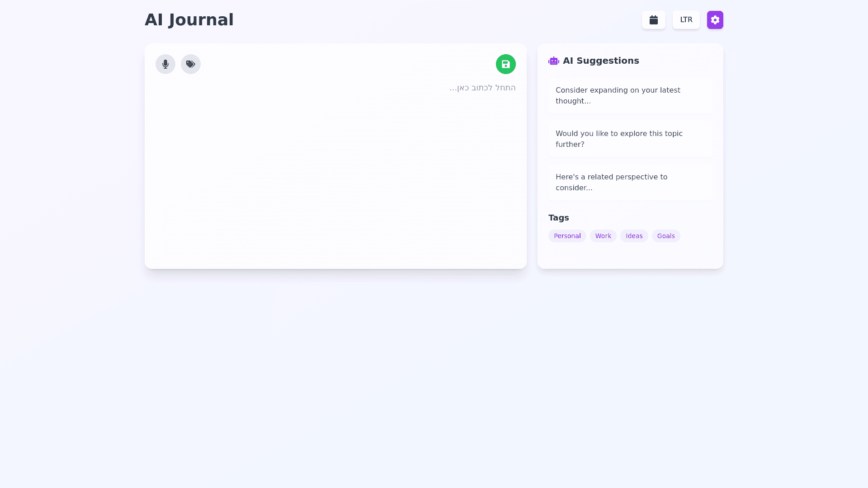Viewport: 868px width, 488px height.
Task: Pick the 'Here's a related perspective' suggestion
Action: click(x=630, y=182)
